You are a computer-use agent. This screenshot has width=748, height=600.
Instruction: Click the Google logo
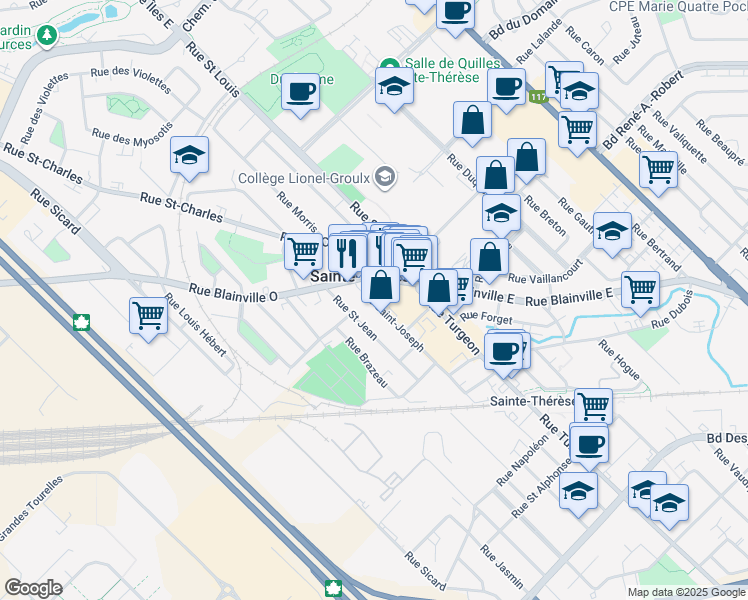click(x=33, y=588)
